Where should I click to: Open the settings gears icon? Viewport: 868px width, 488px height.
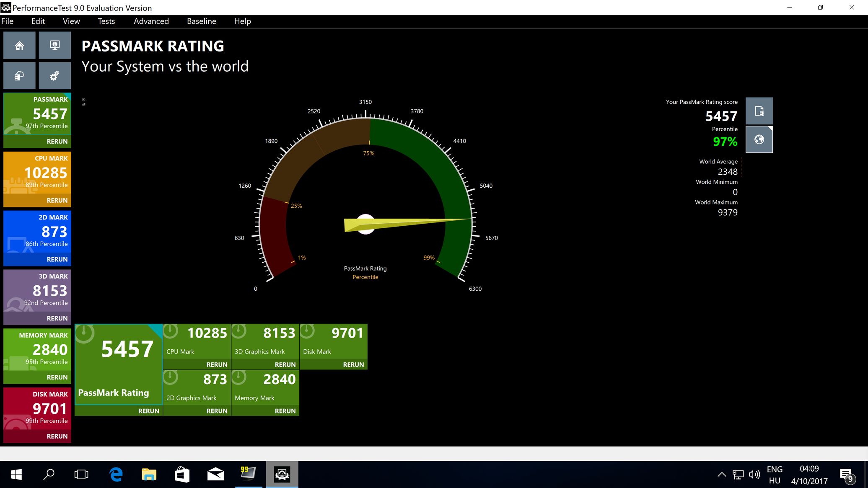[x=55, y=76]
